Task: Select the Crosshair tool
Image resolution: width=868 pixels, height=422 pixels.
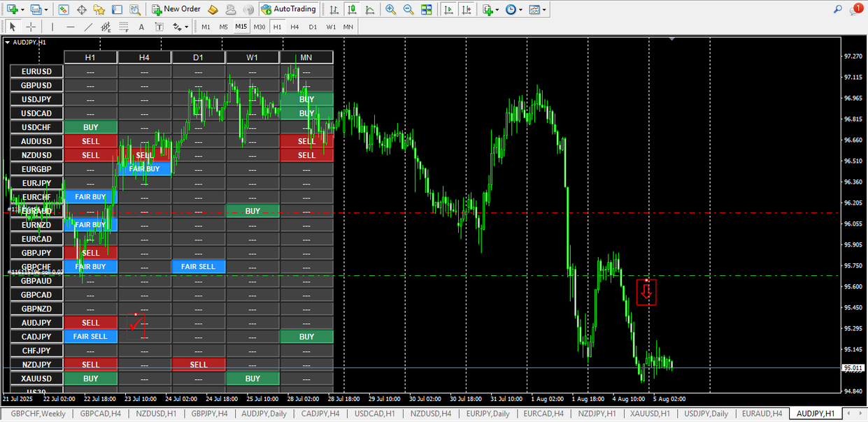Action: [x=31, y=27]
